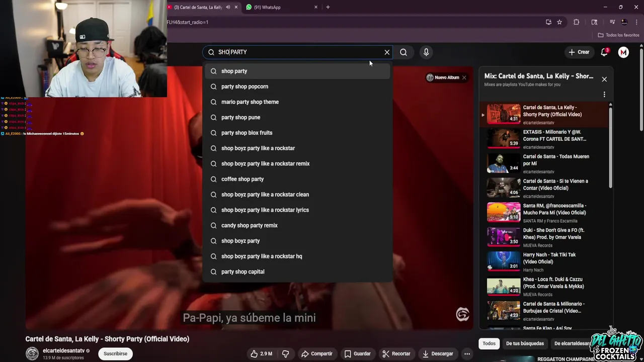Play Khea - Loca ft. Duki & Cazzu
The image size is (644, 362).
(x=543, y=286)
